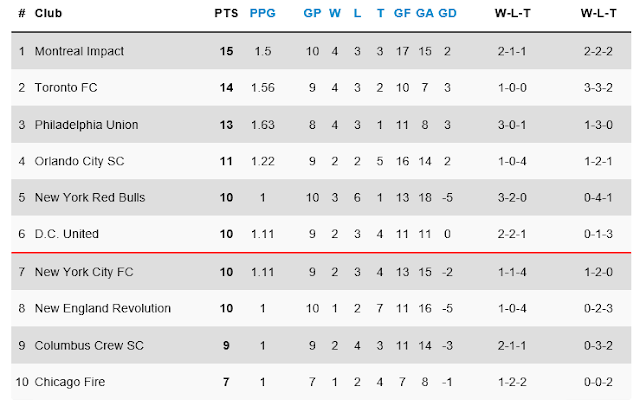Screen dimensions: 640x406
Task: Open the Chicago Fire club entry
Action: pyautogui.click(x=321, y=382)
